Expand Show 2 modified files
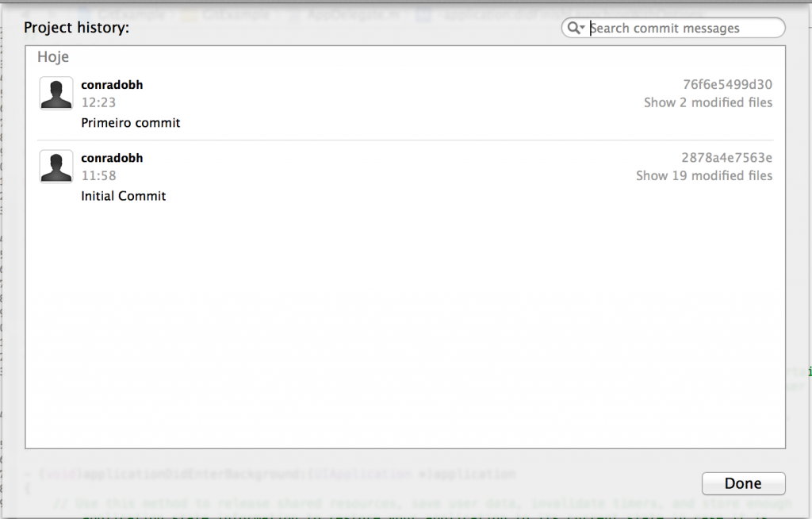 tap(708, 102)
